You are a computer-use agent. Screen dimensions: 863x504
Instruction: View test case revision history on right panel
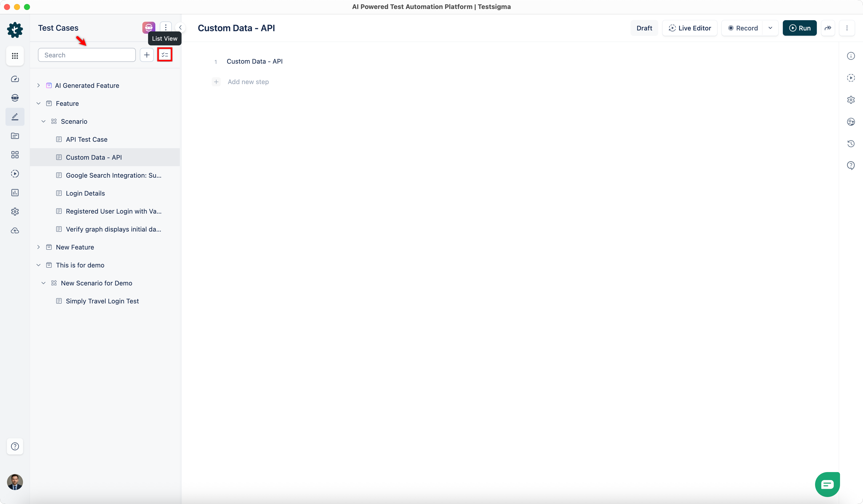851,143
